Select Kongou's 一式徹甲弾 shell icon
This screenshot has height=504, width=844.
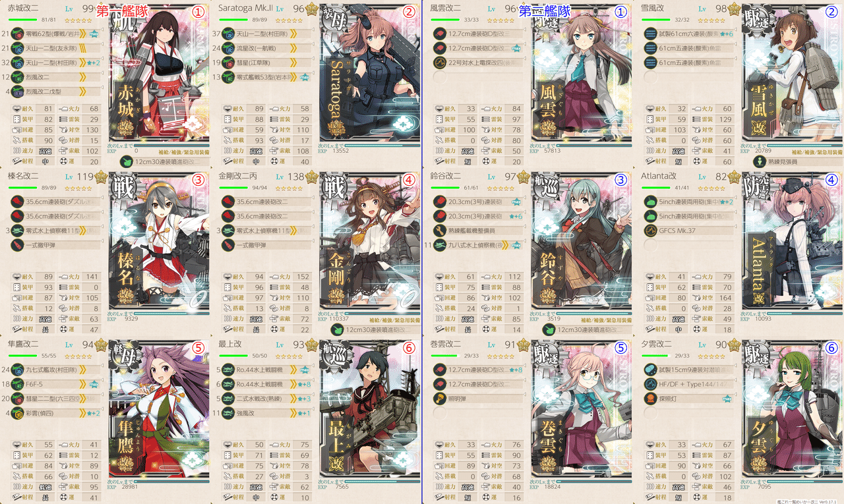[x=230, y=245]
